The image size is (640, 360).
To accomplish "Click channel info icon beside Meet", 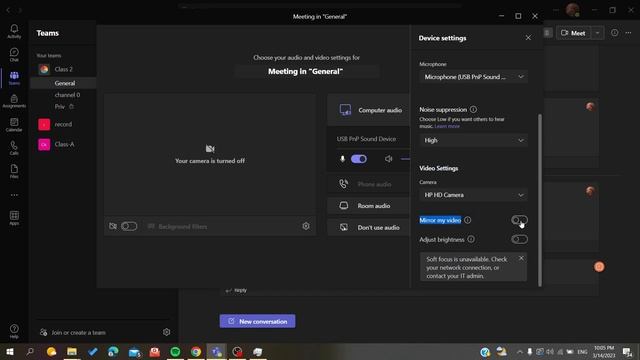I will coord(614,33).
